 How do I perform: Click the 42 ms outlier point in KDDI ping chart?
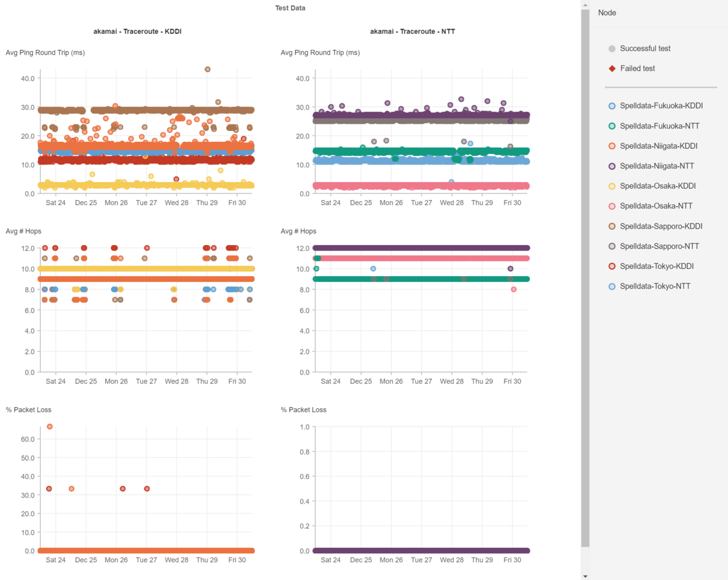207,69
